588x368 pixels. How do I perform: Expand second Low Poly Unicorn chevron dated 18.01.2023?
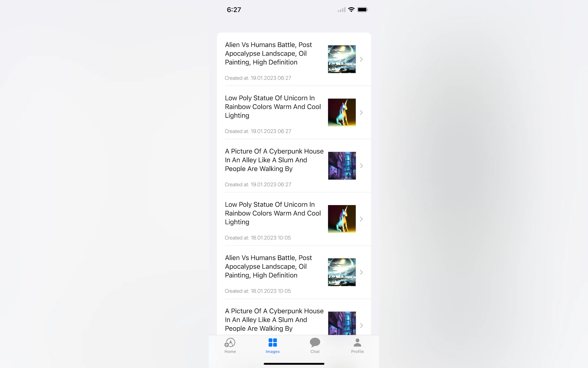361,219
